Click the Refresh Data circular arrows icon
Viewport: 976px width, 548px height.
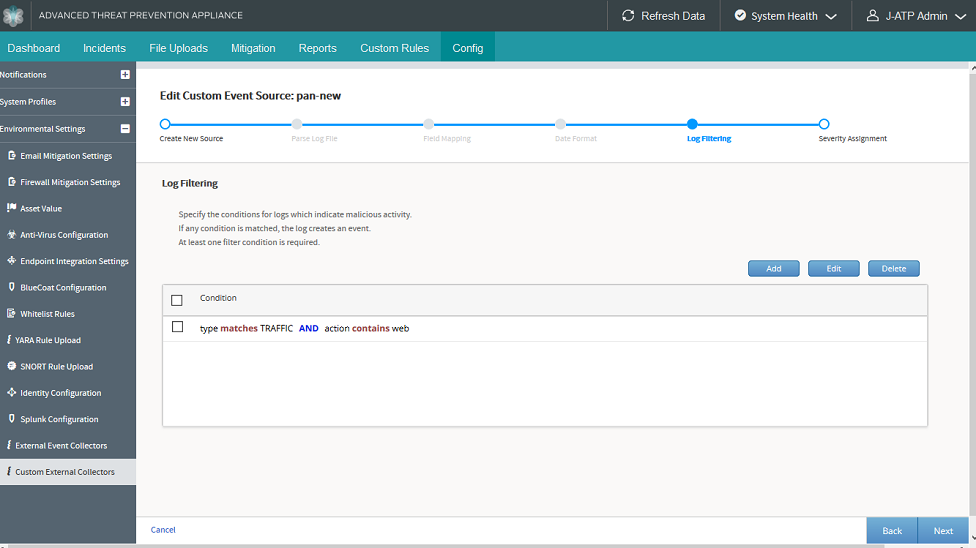[x=628, y=16]
